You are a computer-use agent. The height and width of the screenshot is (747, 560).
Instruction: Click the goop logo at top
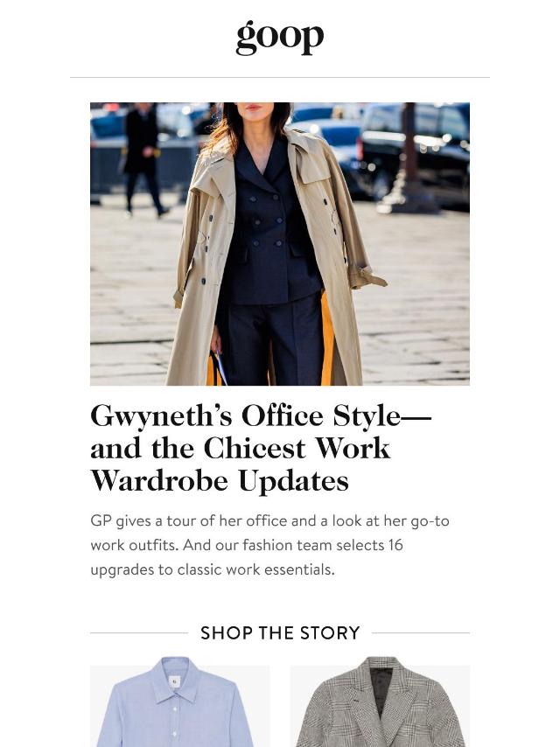coord(280,38)
